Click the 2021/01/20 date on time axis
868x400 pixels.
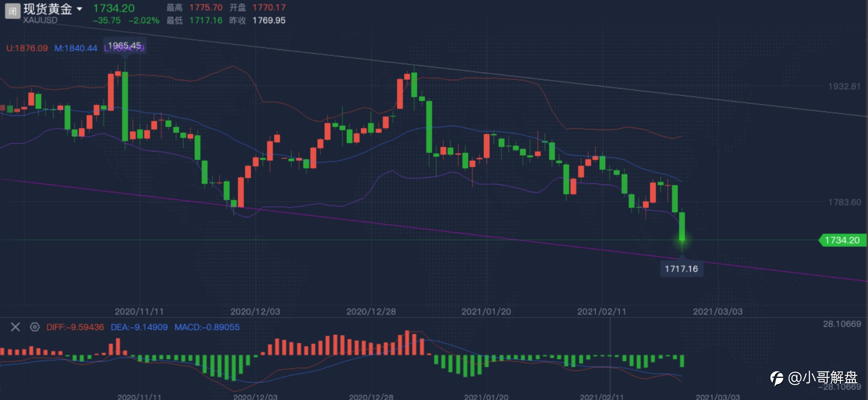[486, 311]
